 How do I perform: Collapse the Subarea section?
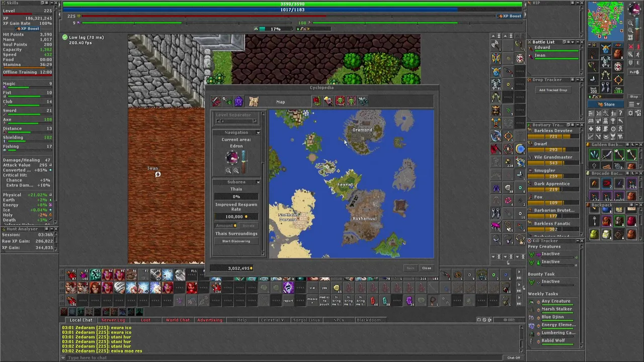258,182
